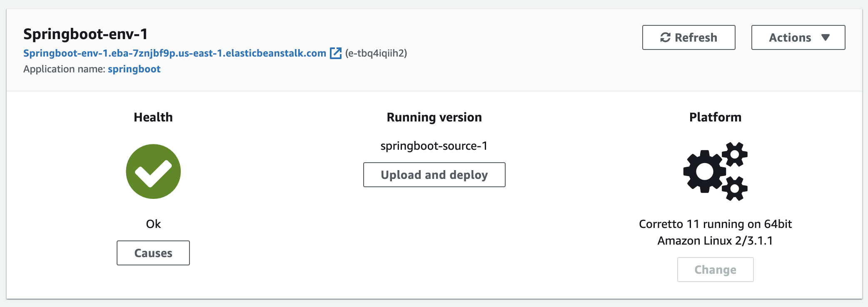This screenshot has width=868, height=307.
Task: Click the Springboot-env-1 environment title
Action: (85, 34)
